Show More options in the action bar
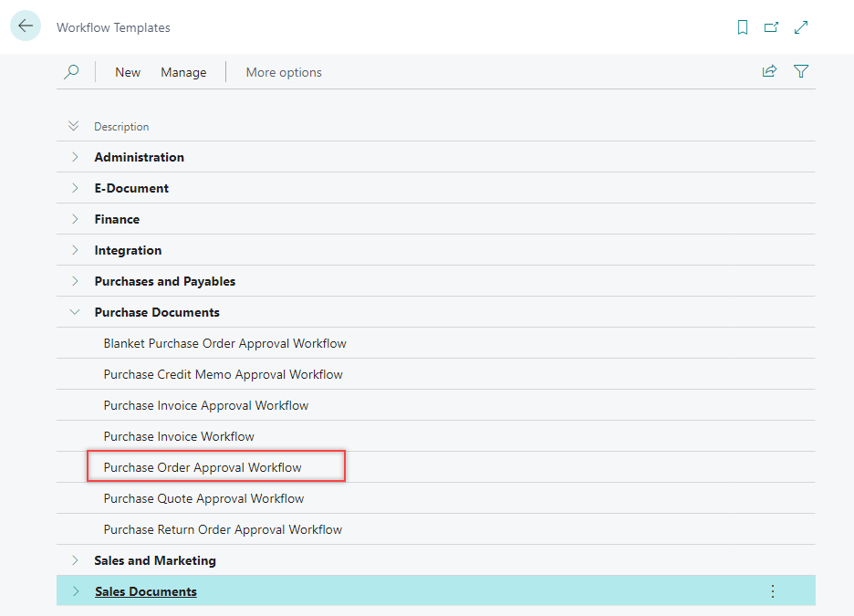 tap(284, 72)
